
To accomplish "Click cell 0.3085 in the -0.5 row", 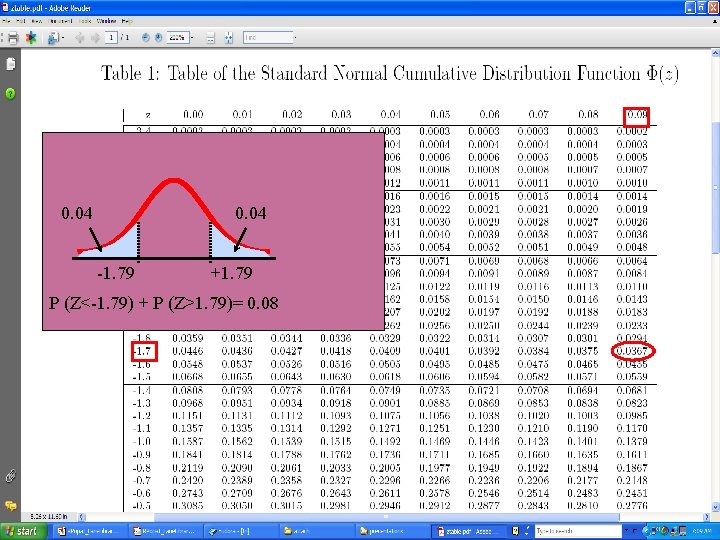I will pos(188,506).
